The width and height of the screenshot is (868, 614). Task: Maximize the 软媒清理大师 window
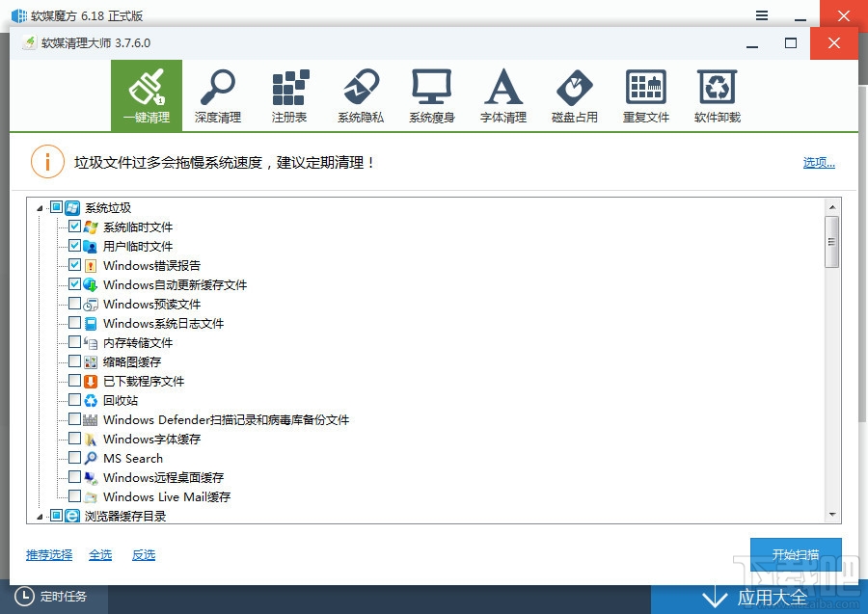pyautogui.click(x=791, y=43)
